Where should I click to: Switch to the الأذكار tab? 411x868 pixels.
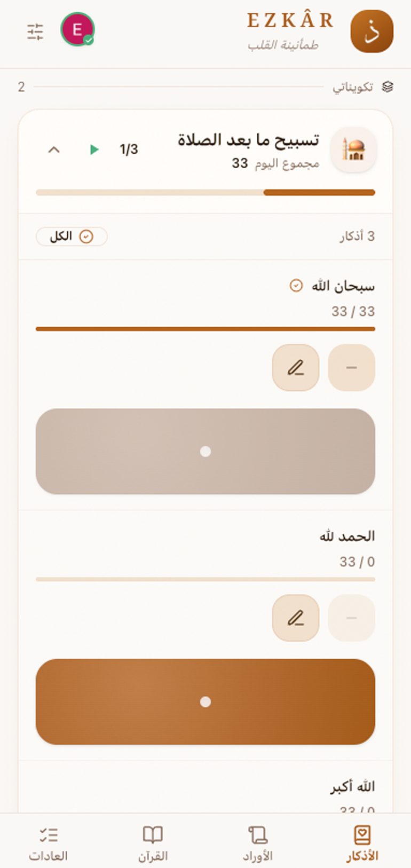tap(362, 843)
